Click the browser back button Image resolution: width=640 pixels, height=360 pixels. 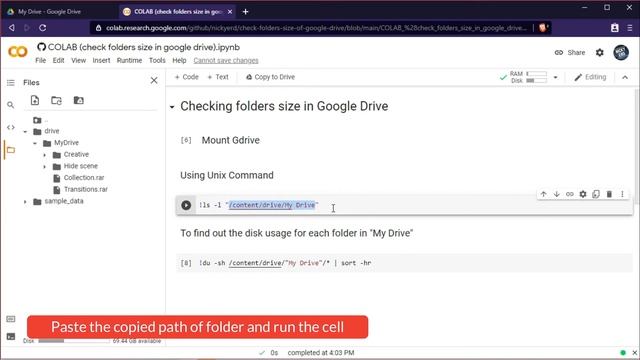coord(11,28)
